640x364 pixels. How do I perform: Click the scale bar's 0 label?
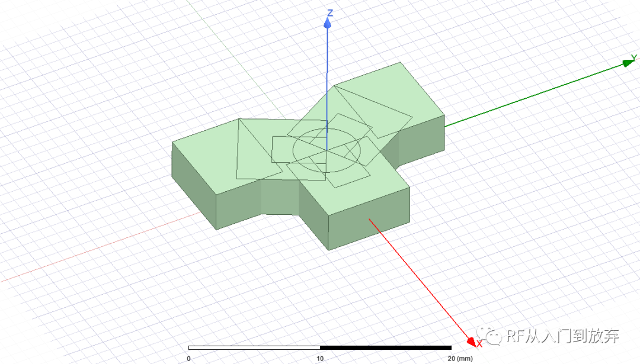pos(188,359)
